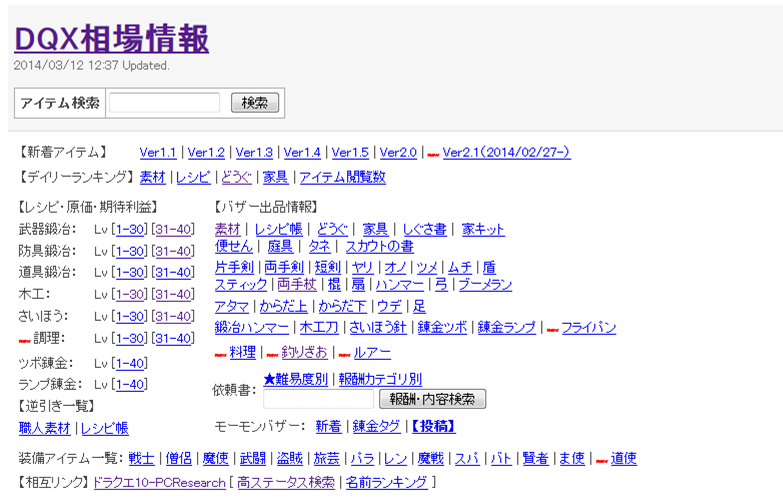
Task: Open new items for Ver1.4
Action: (302, 152)
